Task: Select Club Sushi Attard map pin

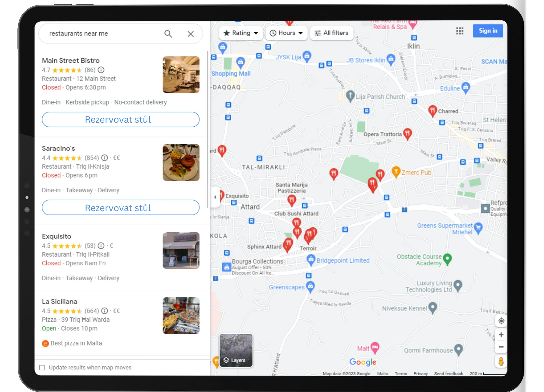Action: pos(296,223)
